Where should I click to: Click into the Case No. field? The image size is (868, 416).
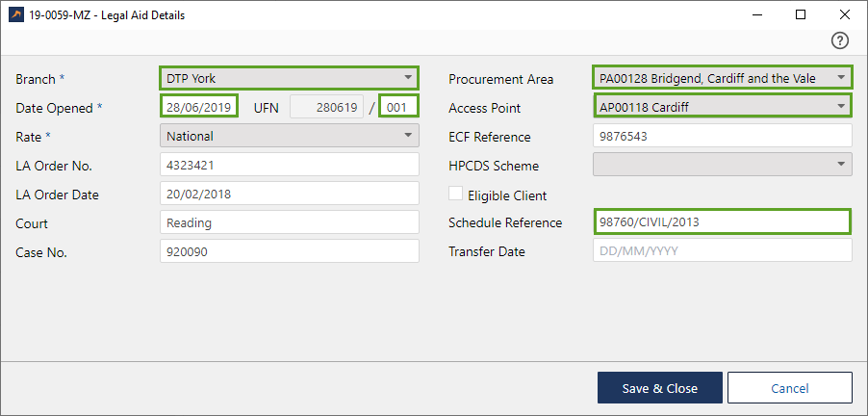pyautogui.click(x=289, y=252)
